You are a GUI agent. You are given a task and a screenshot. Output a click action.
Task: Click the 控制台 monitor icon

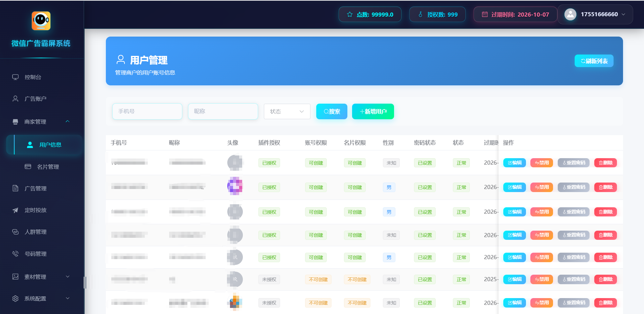(x=16, y=77)
